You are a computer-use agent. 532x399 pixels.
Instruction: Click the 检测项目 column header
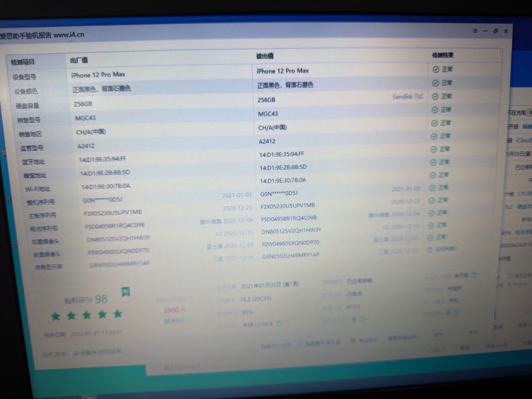point(23,62)
